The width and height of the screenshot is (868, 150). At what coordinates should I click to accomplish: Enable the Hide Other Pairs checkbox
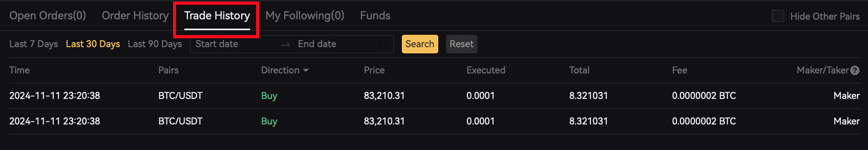778,16
